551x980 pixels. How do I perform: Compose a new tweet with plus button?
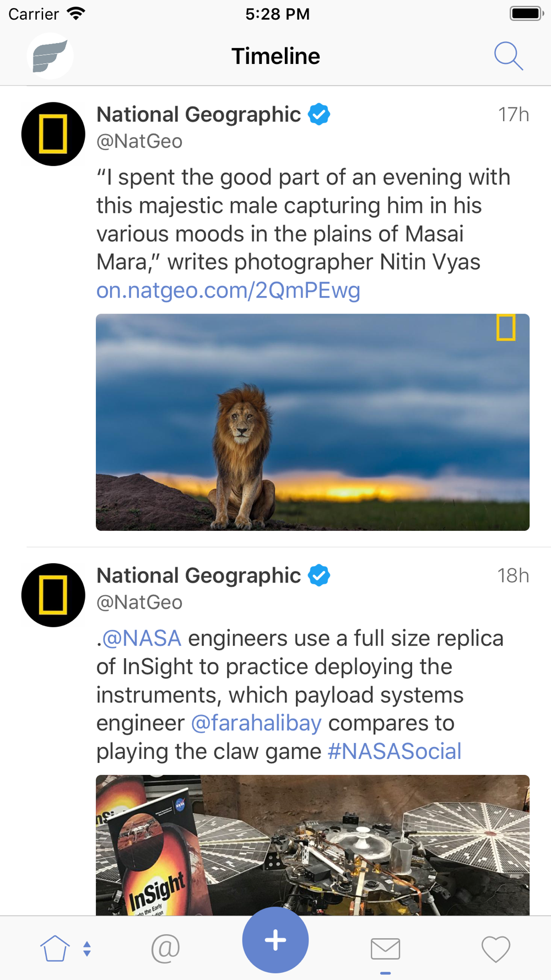click(275, 940)
